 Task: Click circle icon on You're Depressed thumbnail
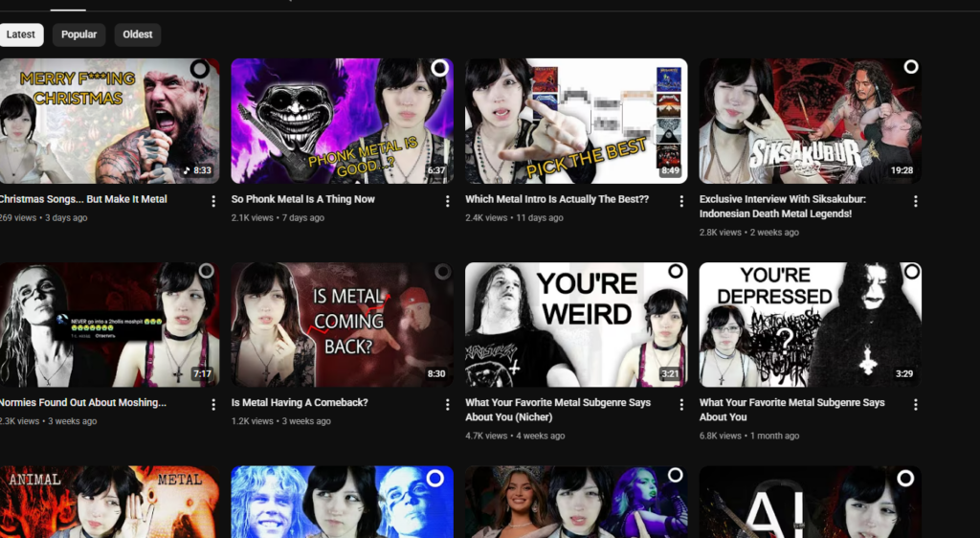911,272
